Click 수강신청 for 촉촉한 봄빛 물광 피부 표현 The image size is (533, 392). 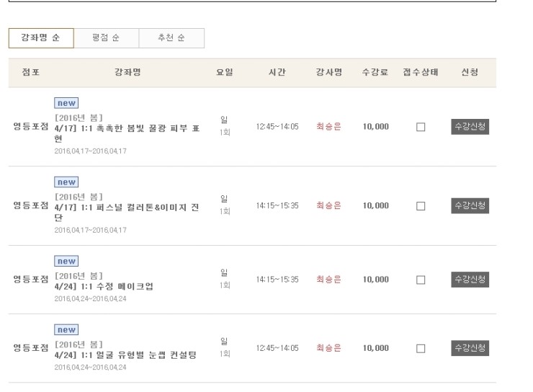[x=470, y=127]
